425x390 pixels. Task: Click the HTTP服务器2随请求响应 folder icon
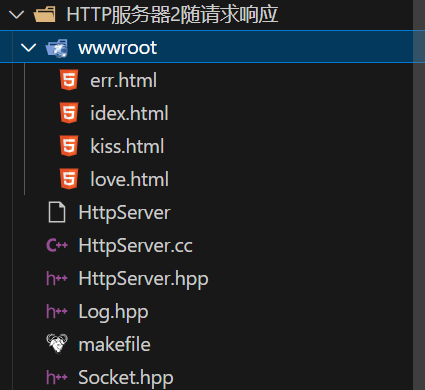tap(45, 15)
